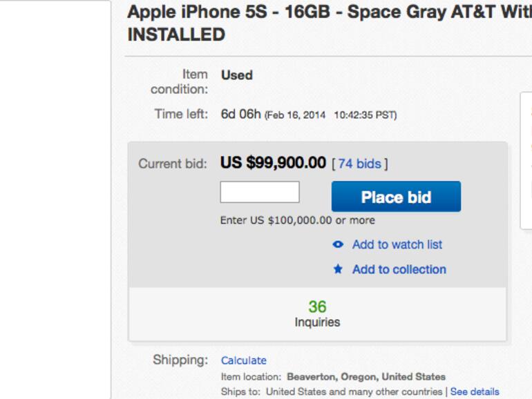Screen dimensions: 532x399
Task: Open the Calculate shipping link
Action: (243, 360)
